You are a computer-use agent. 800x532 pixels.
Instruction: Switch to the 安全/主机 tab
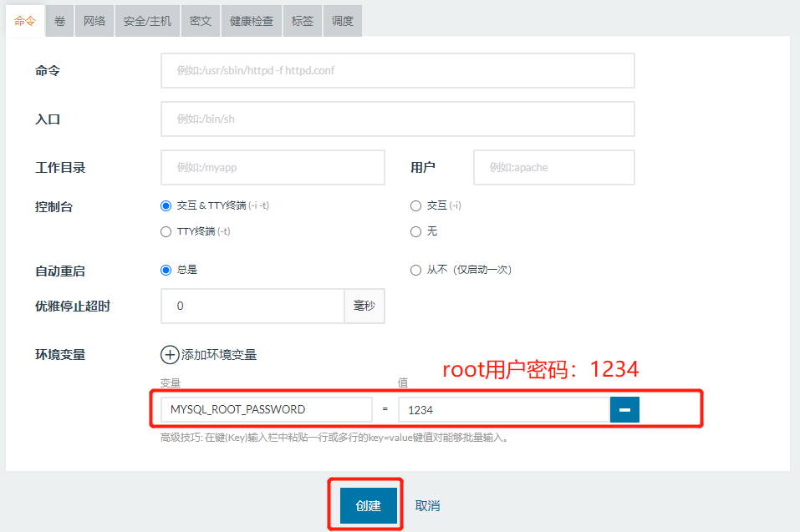point(146,21)
